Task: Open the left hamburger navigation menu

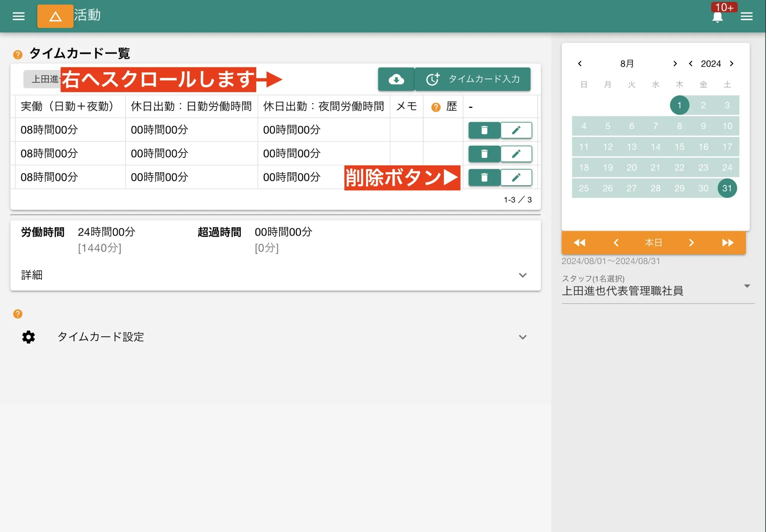Action: [18, 16]
